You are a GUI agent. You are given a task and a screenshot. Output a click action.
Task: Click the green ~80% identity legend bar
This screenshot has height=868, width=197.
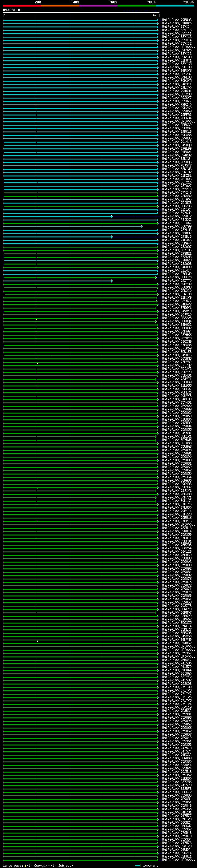(x=137, y=6)
